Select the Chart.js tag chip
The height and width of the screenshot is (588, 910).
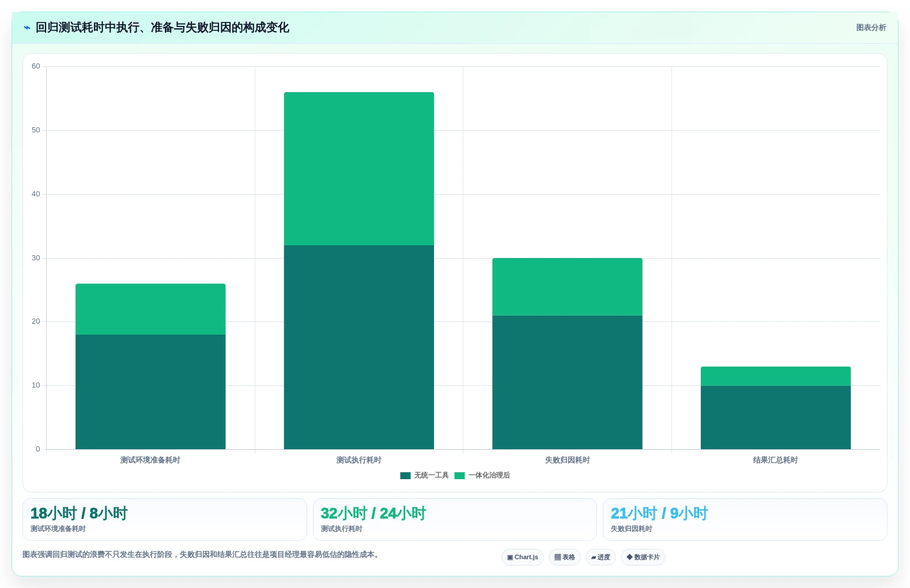point(523,557)
